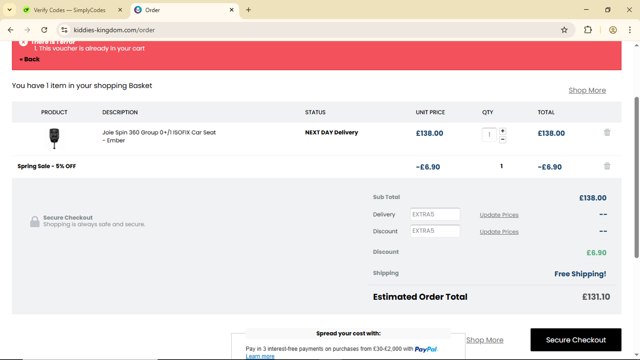Click Shop More next to Secure Checkout
The image size is (640, 360).
click(x=484, y=340)
